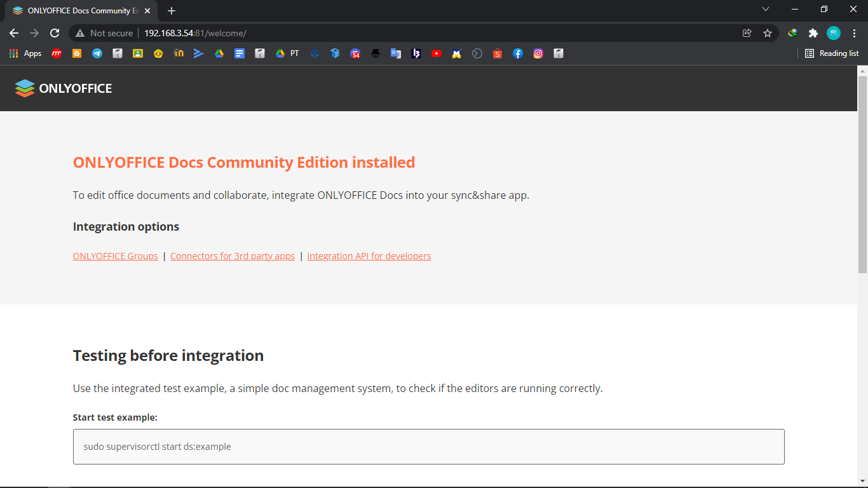Open the purple 54 badge bookmark

[x=355, y=53]
